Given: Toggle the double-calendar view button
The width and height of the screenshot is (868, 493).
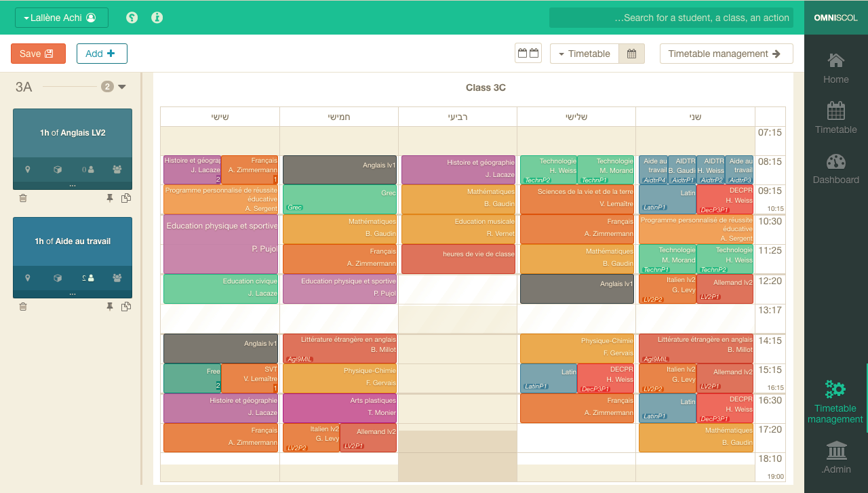Looking at the screenshot, I should (x=528, y=54).
